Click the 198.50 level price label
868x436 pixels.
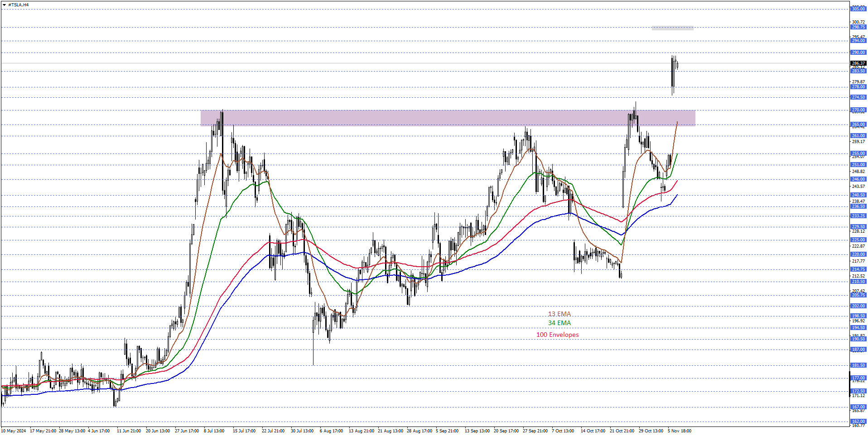point(858,316)
